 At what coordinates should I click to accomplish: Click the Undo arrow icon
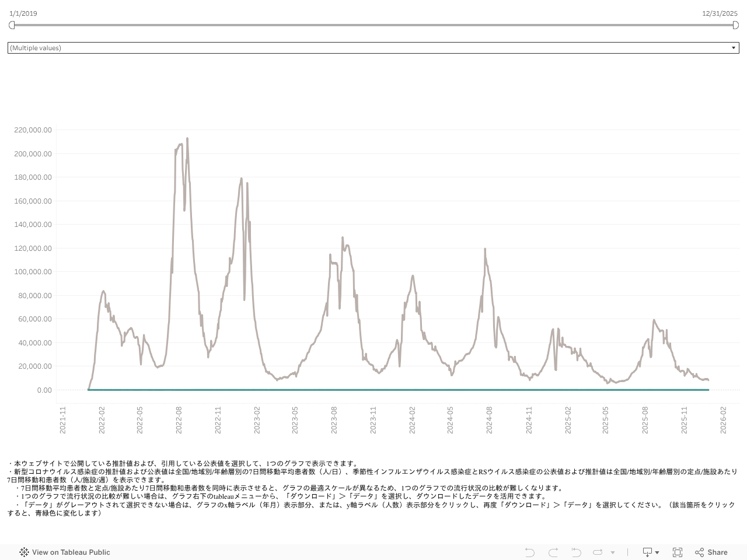click(529, 552)
